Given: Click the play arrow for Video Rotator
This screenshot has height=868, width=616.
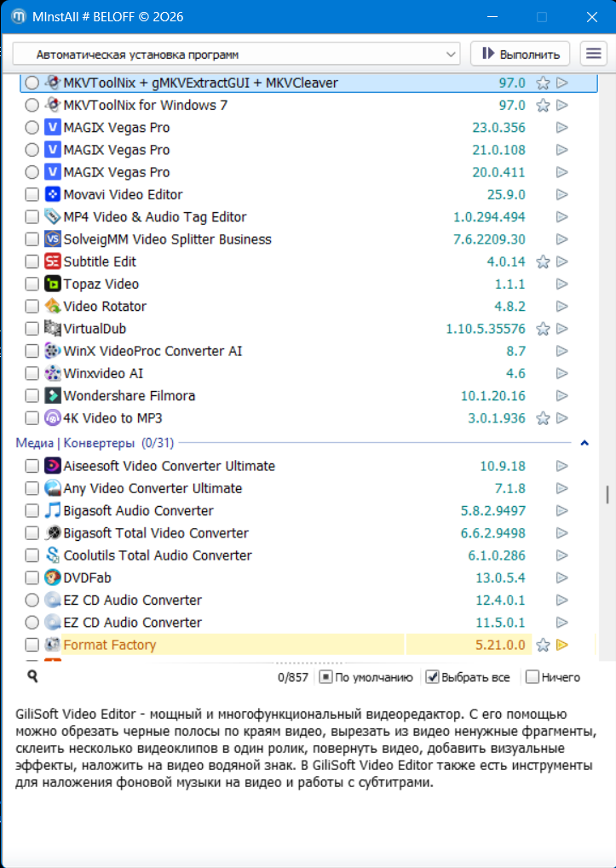Looking at the screenshot, I should 562,307.
